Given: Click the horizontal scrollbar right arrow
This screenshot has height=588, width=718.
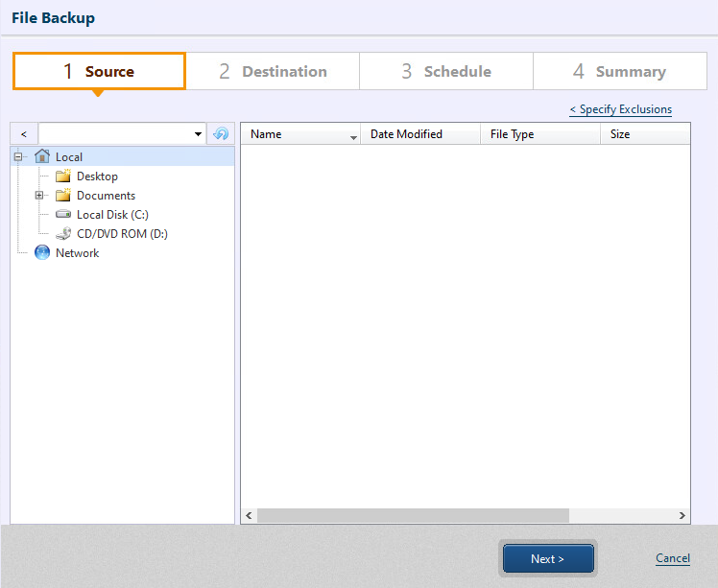Looking at the screenshot, I should [682, 516].
